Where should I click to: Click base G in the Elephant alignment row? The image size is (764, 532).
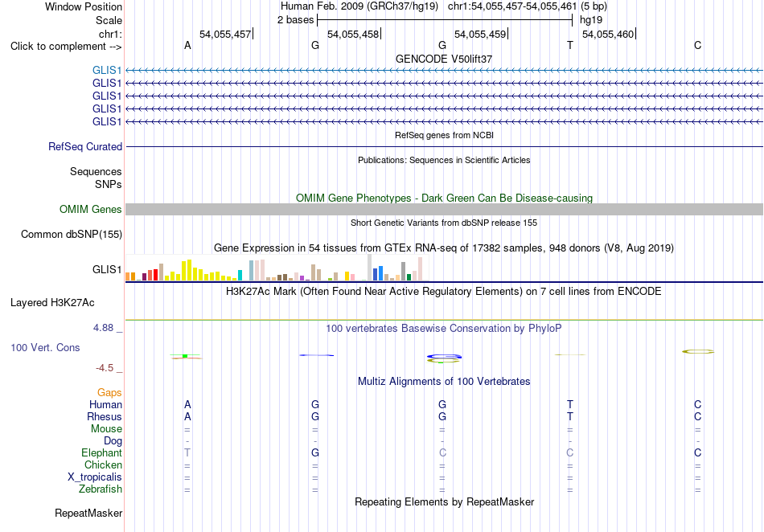[315, 452]
